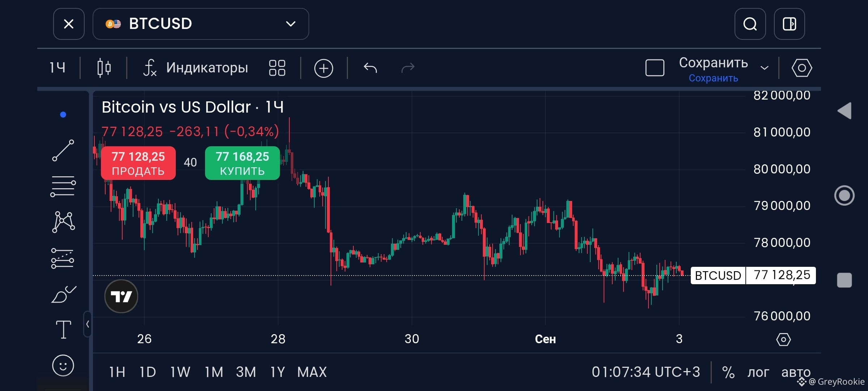Open the forecast and measurement tools

(63, 258)
